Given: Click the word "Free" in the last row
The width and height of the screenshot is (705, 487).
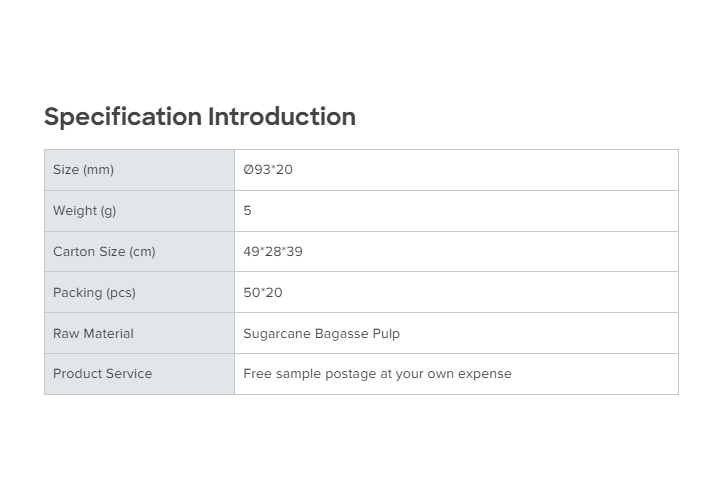Looking at the screenshot, I should (x=258, y=374).
